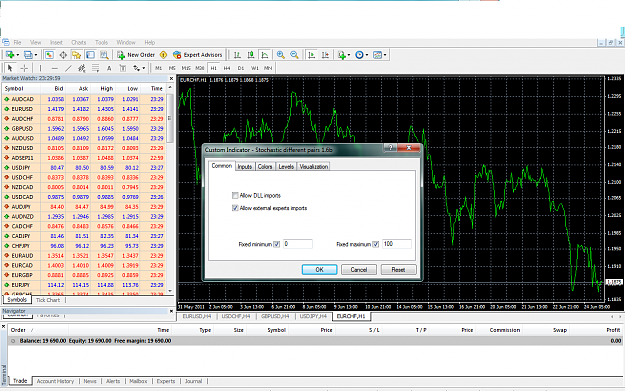Viewport: 625px width, 391px height.
Task: Switch to the Colors tab
Action: tap(265, 167)
